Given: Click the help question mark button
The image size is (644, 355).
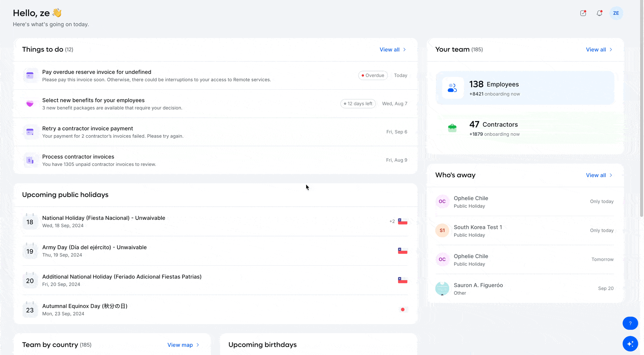Looking at the screenshot, I should pyautogui.click(x=630, y=323).
